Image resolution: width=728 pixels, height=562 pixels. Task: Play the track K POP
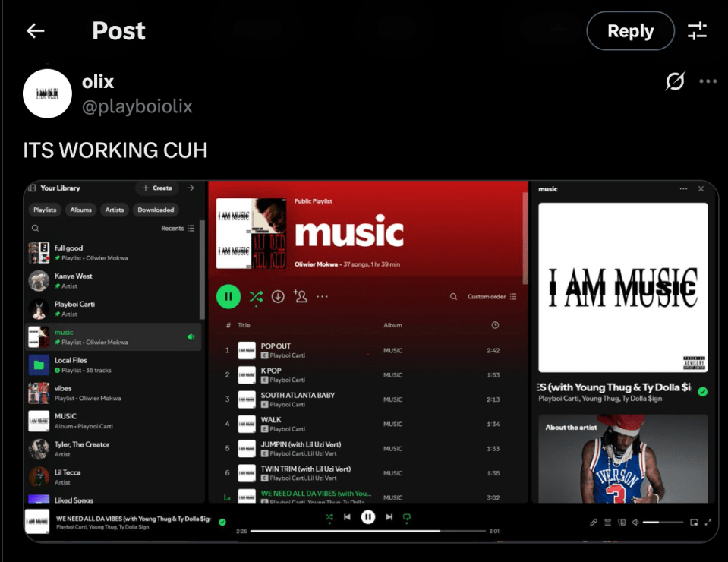coord(368,375)
